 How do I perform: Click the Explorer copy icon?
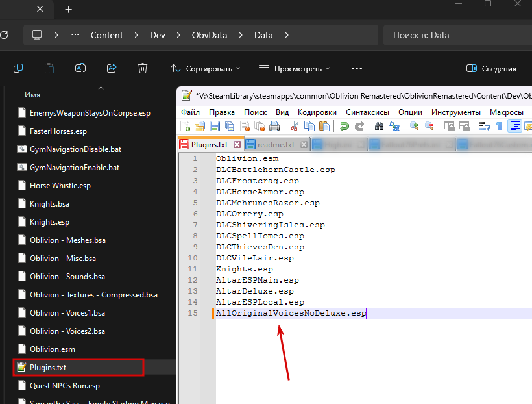click(x=18, y=69)
